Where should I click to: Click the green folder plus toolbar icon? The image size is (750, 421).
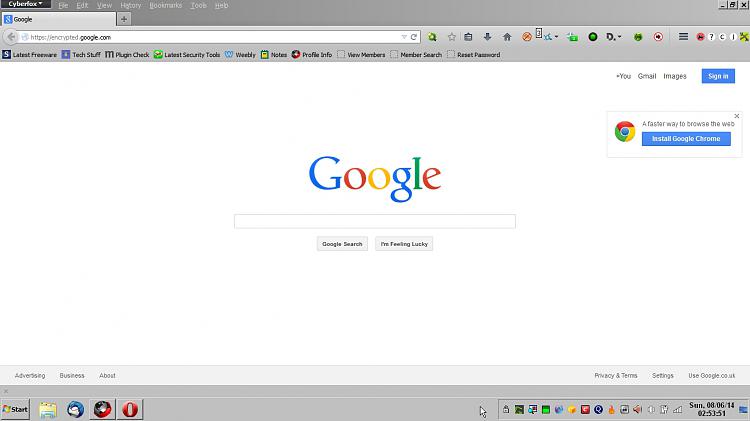point(573,37)
